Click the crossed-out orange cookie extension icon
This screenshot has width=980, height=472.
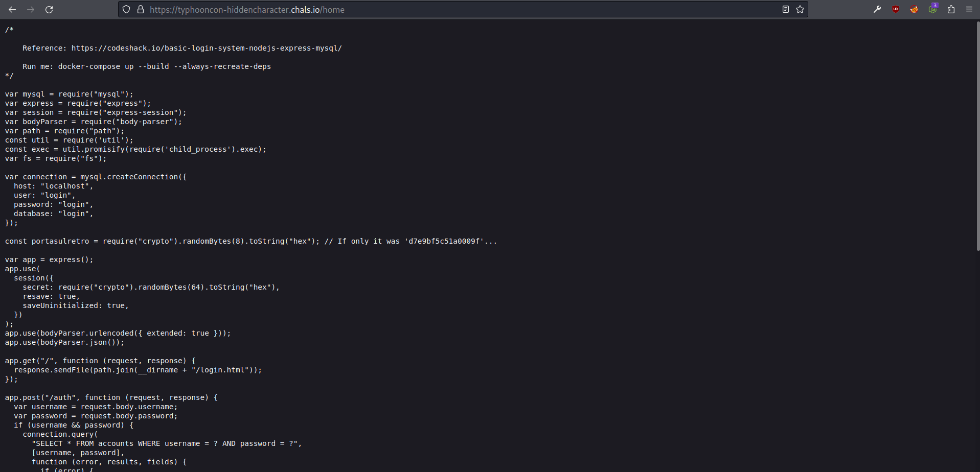914,10
